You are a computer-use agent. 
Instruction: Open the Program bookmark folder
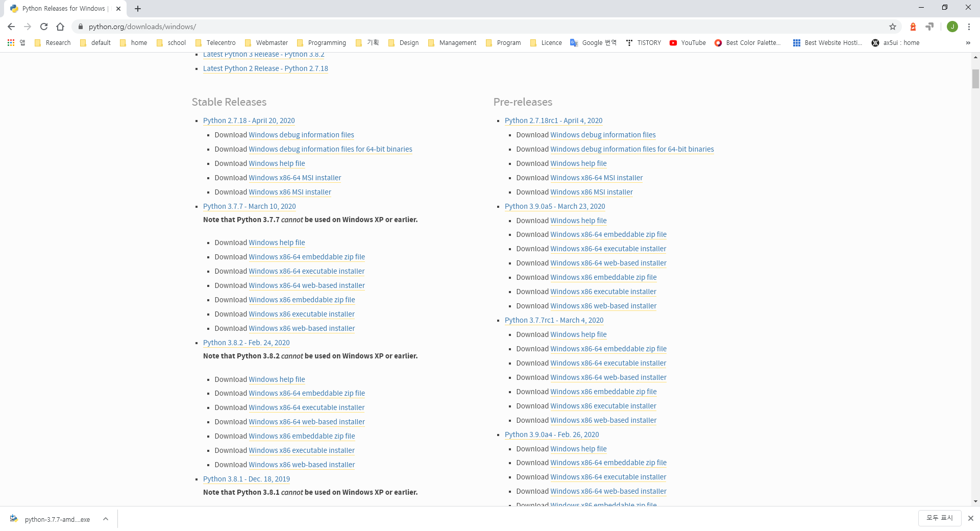503,43
